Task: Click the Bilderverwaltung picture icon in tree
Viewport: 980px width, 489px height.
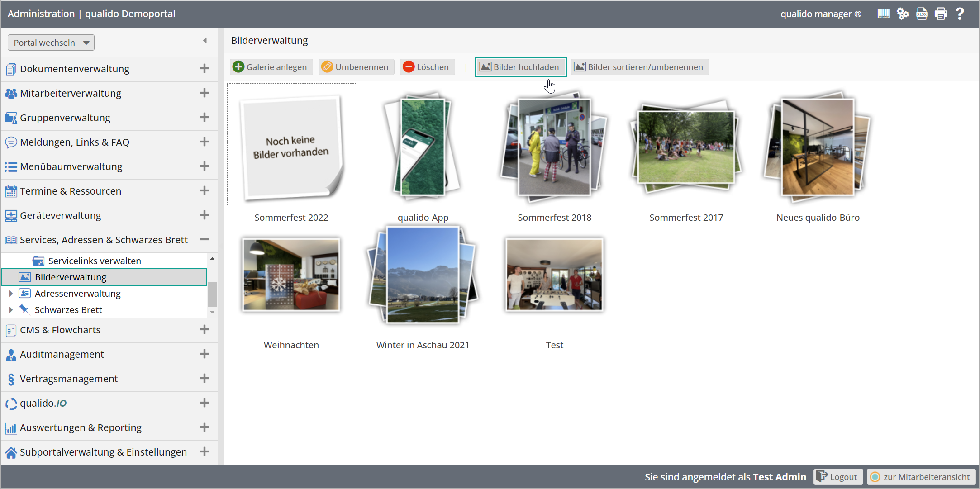Action: pyautogui.click(x=24, y=277)
